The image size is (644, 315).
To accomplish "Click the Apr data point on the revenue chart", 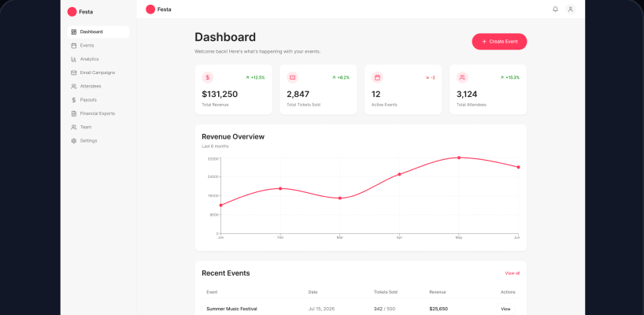I will (x=399, y=174).
